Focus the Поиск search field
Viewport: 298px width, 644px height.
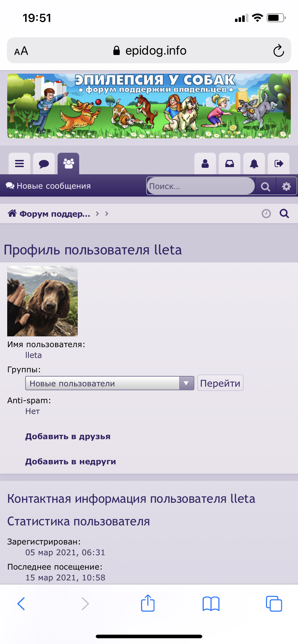200,186
